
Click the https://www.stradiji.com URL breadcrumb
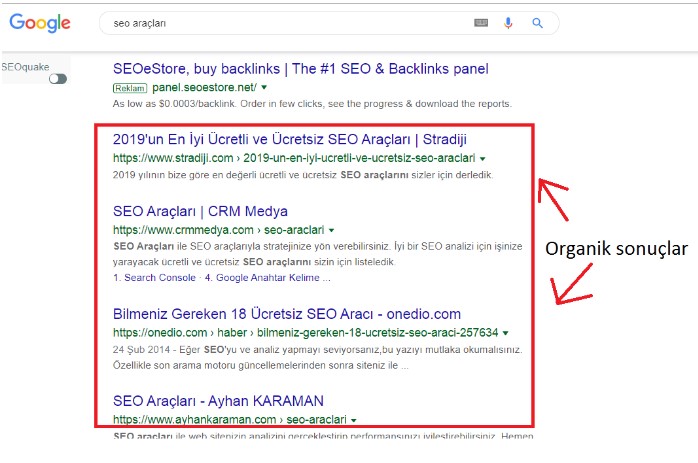click(x=294, y=158)
